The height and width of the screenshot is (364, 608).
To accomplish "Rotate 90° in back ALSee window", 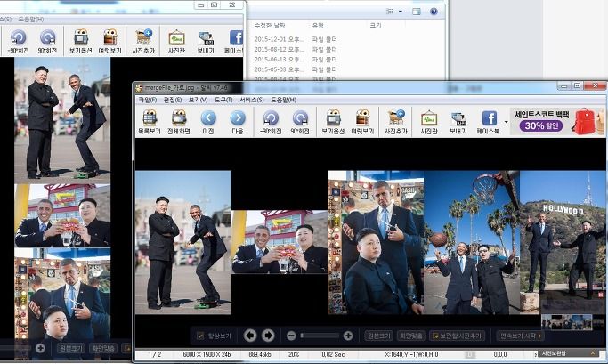I will (47, 42).
